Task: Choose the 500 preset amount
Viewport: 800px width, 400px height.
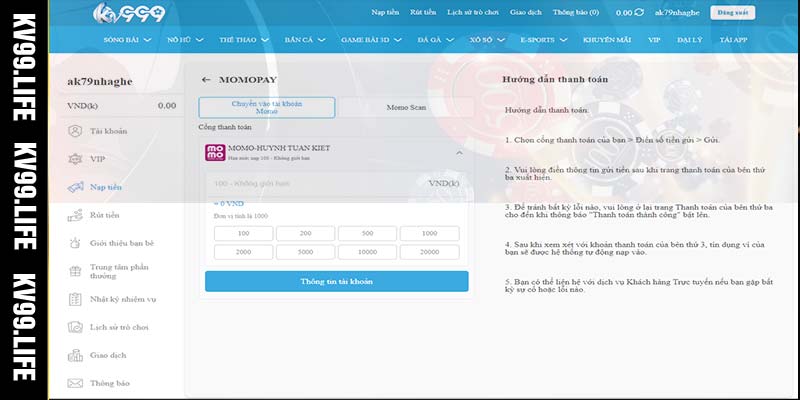Action: pyautogui.click(x=369, y=233)
